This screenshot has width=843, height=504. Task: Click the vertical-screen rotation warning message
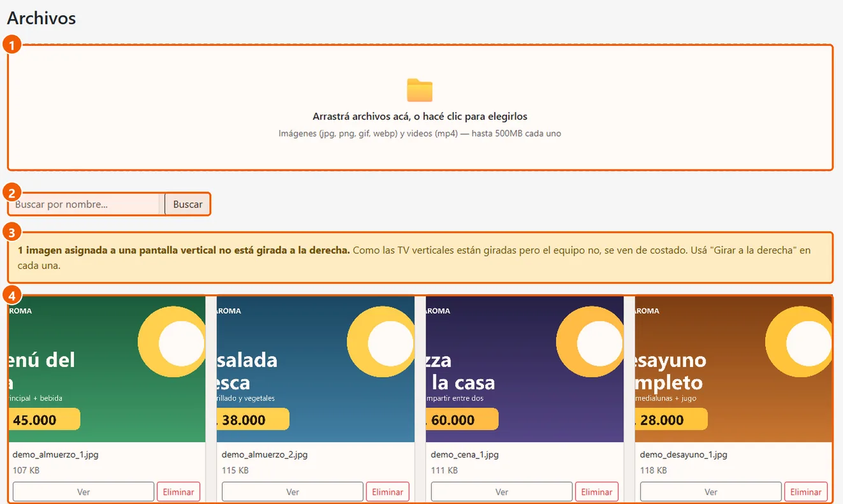[420, 257]
